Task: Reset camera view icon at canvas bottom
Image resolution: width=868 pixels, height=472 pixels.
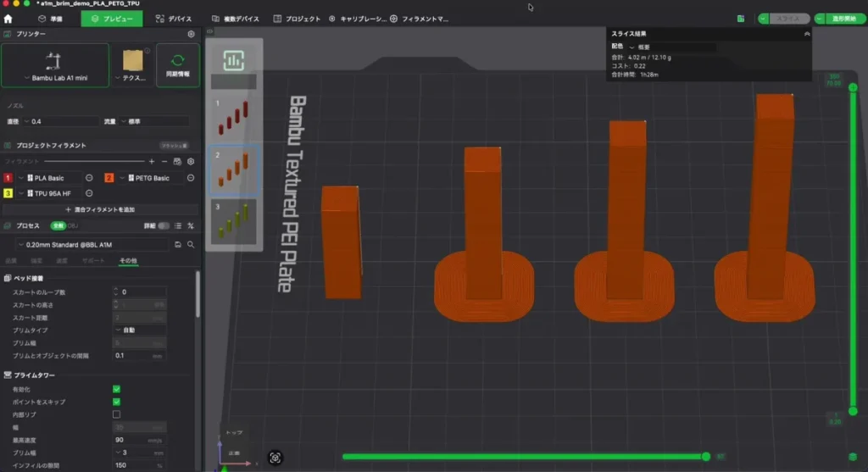Action: tap(275, 458)
